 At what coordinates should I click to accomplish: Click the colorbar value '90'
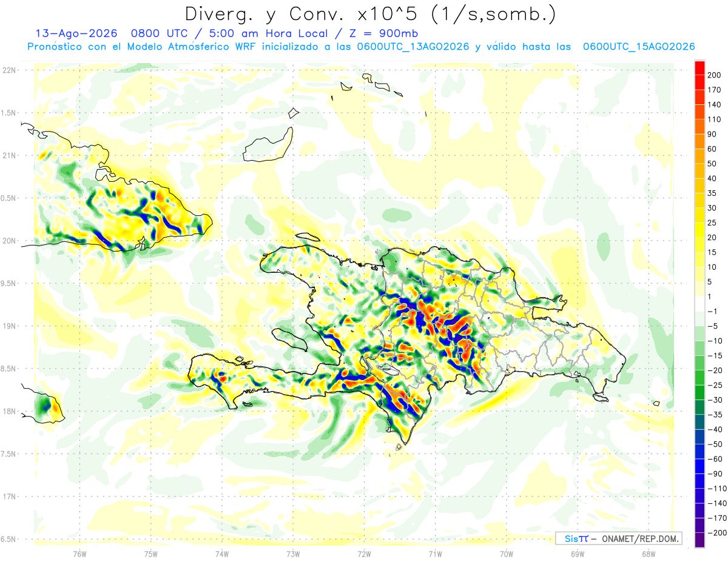click(712, 134)
